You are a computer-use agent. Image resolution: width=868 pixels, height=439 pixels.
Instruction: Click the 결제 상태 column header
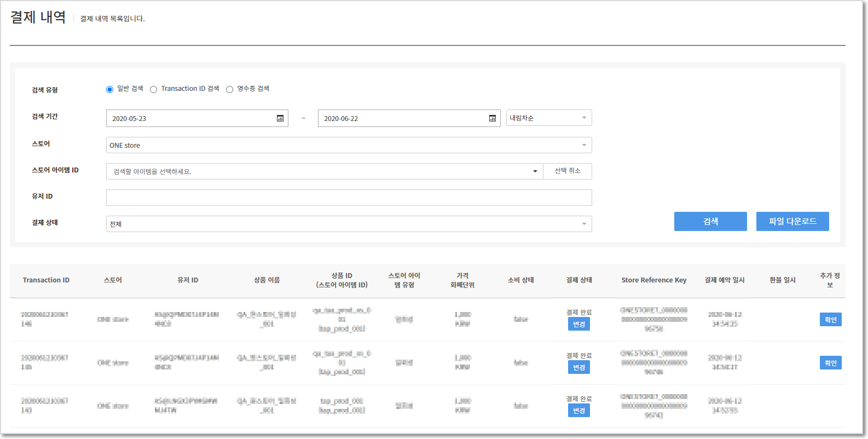point(579,280)
